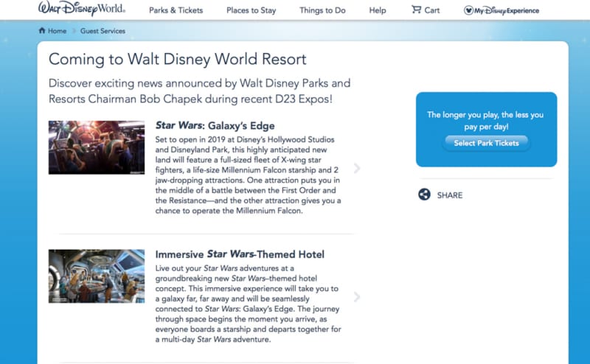This screenshot has width=590, height=364.
Task: Click the Select Park Tickets button
Action: pyautogui.click(x=486, y=143)
